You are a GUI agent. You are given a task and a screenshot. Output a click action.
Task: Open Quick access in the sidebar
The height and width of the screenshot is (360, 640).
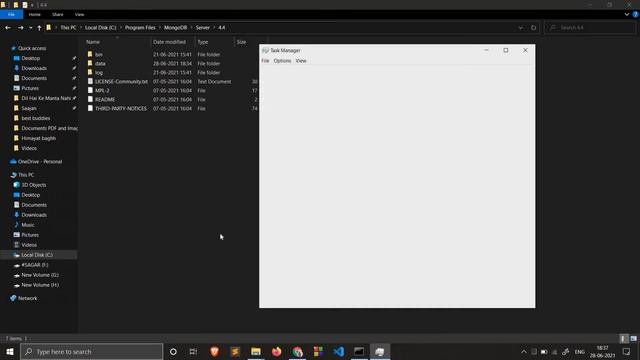[x=32, y=48]
